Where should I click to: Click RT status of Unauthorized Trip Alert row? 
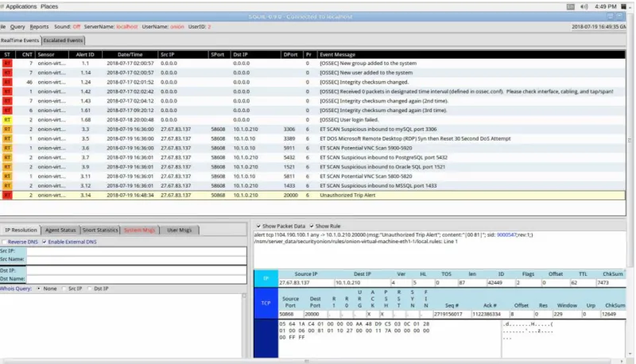[7, 196]
